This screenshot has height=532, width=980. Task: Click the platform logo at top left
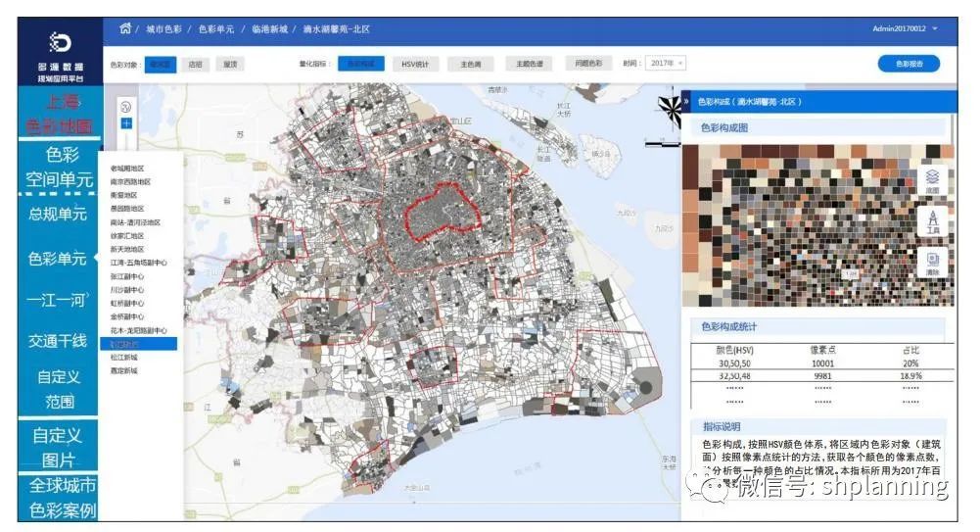(60, 42)
